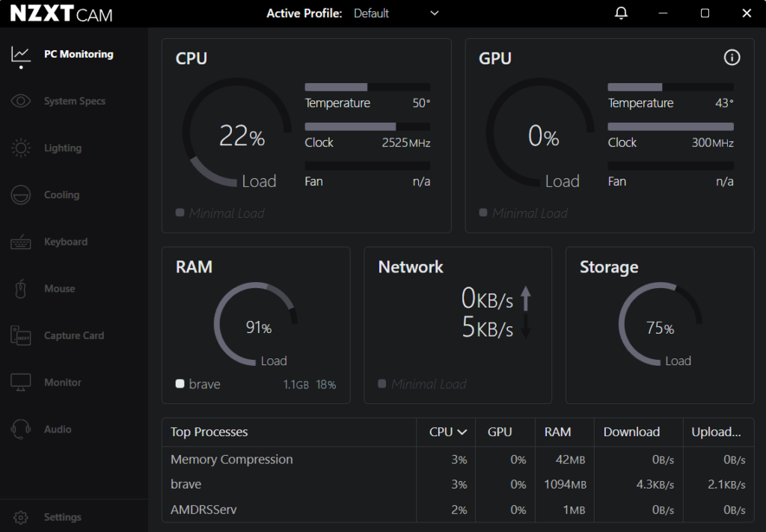Open GPU info circle icon
The height and width of the screenshot is (532, 766).
732,58
